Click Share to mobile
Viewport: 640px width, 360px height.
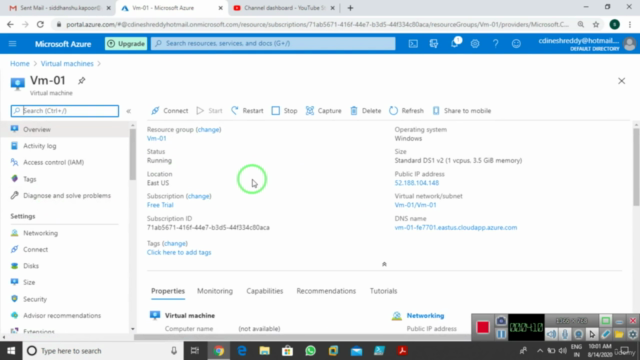(x=462, y=111)
